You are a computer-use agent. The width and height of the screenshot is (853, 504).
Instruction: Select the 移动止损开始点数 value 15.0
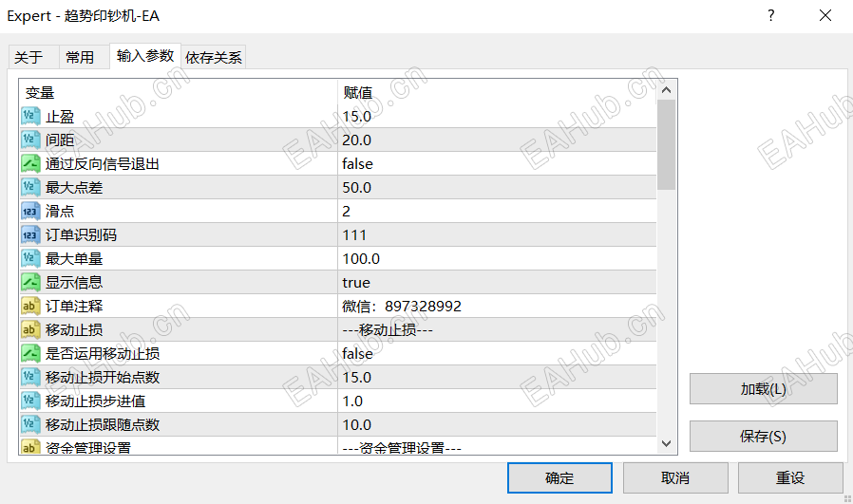click(357, 378)
